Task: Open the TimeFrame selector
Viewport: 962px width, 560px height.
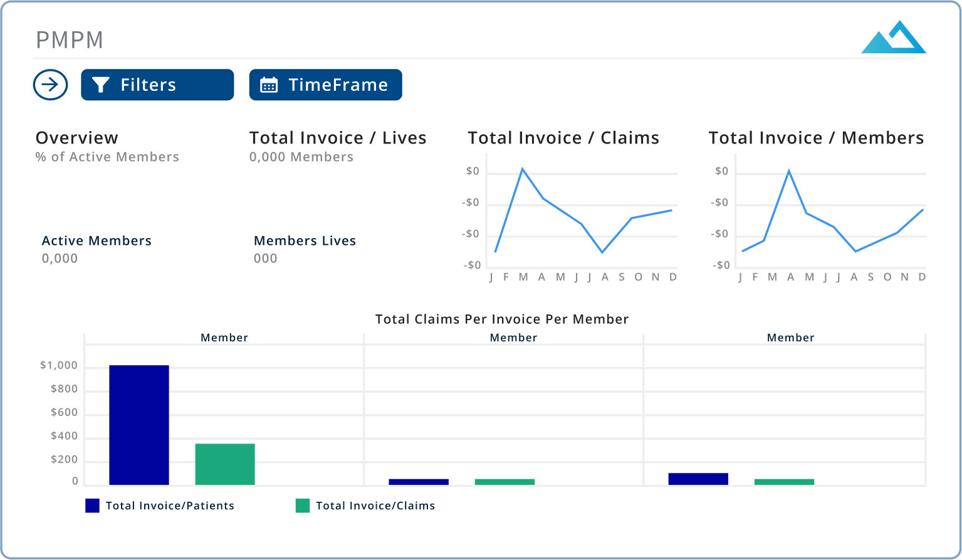Action: (325, 85)
